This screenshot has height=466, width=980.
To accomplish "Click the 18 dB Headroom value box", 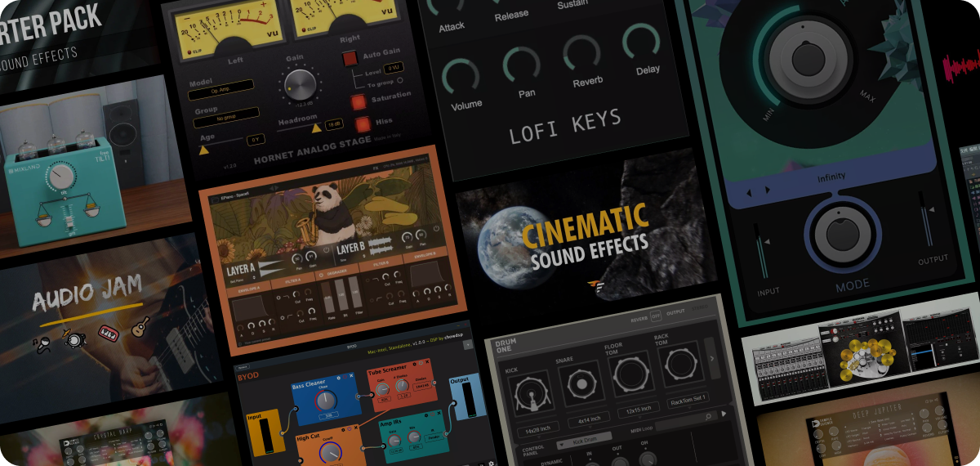I will (334, 124).
